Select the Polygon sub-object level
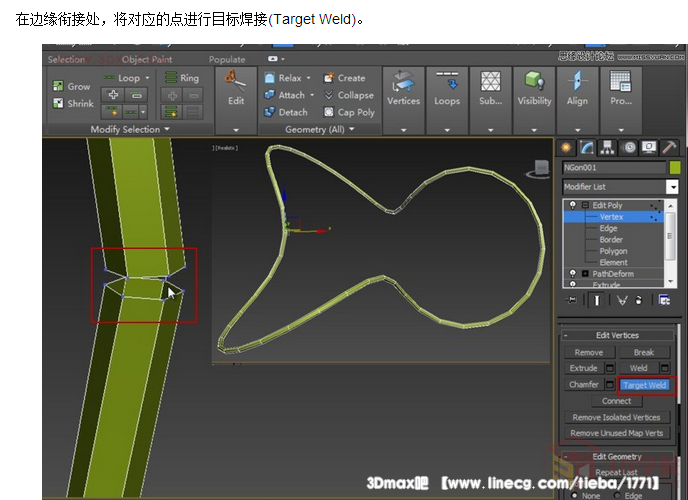Image resolution: width=688 pixels, height=500 pixels. point(613,251)
